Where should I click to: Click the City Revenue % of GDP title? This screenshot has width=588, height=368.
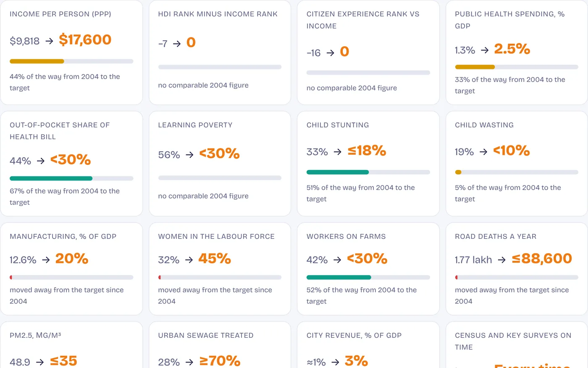click(354, 335)
